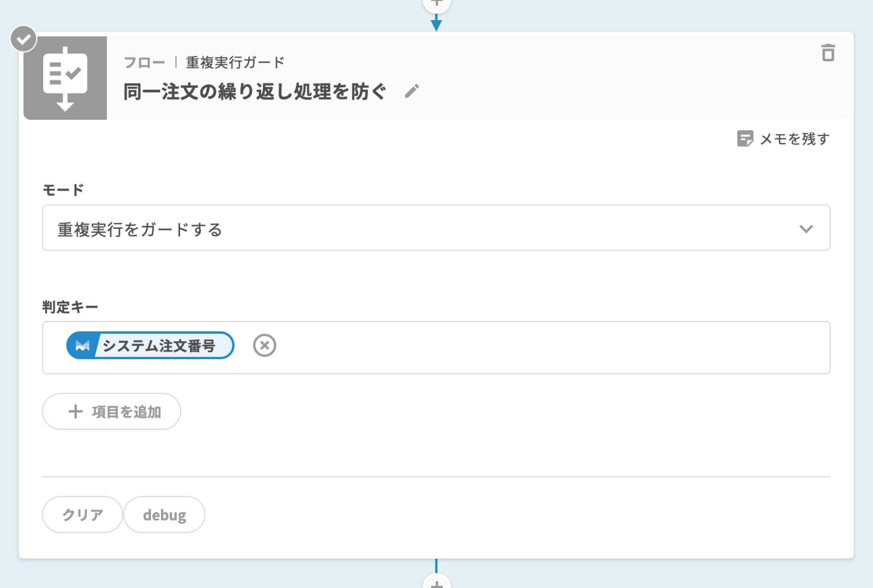Click the gray checkmark status badge
Image resolution: width=873 pixels, height=588 pixels.
[x=23, y=39]
